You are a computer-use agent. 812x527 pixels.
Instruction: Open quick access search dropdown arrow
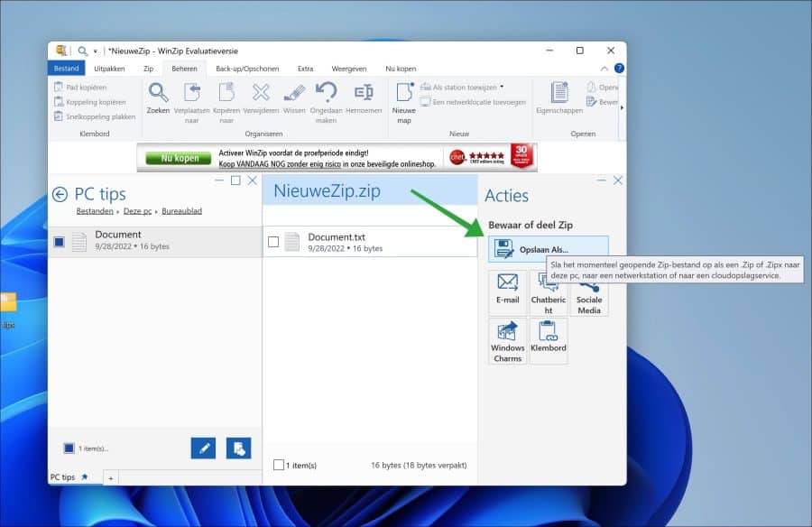click(x=96, y=51)
